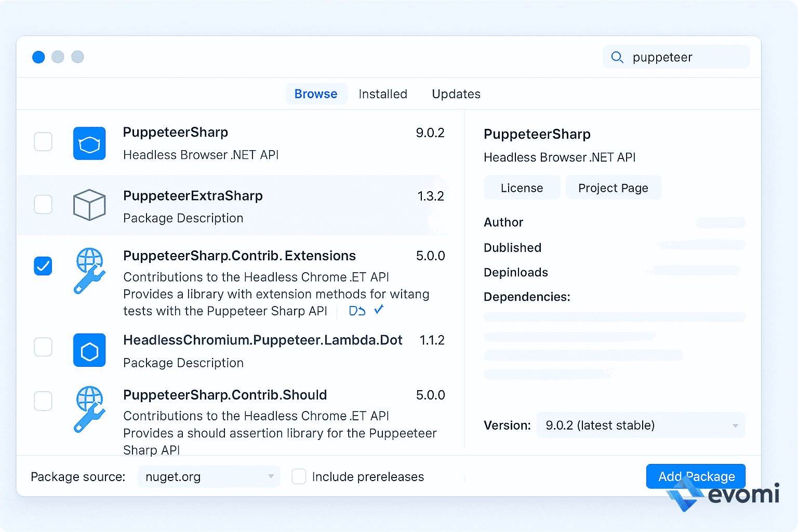Select PuppeteerSharp.Contrib.Should package title

(225, 395)
